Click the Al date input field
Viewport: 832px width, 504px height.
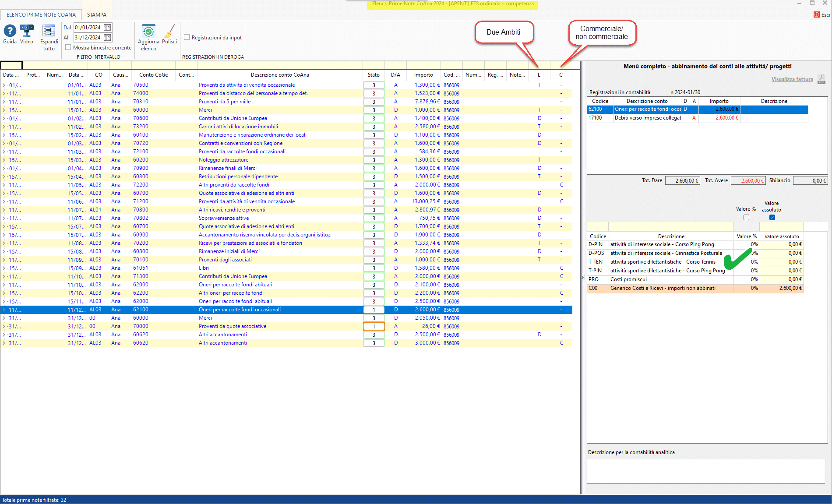pos(88,38)
